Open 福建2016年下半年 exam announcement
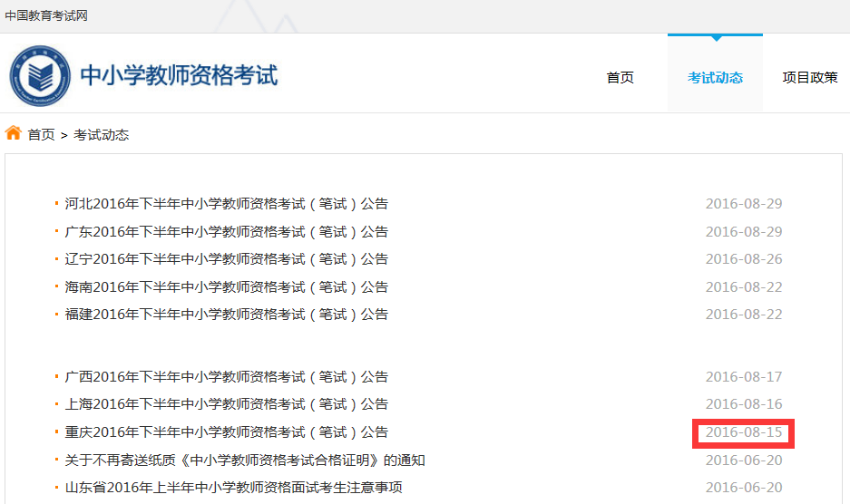Viewport: 850px width, 504px height. tap(226, 315)
